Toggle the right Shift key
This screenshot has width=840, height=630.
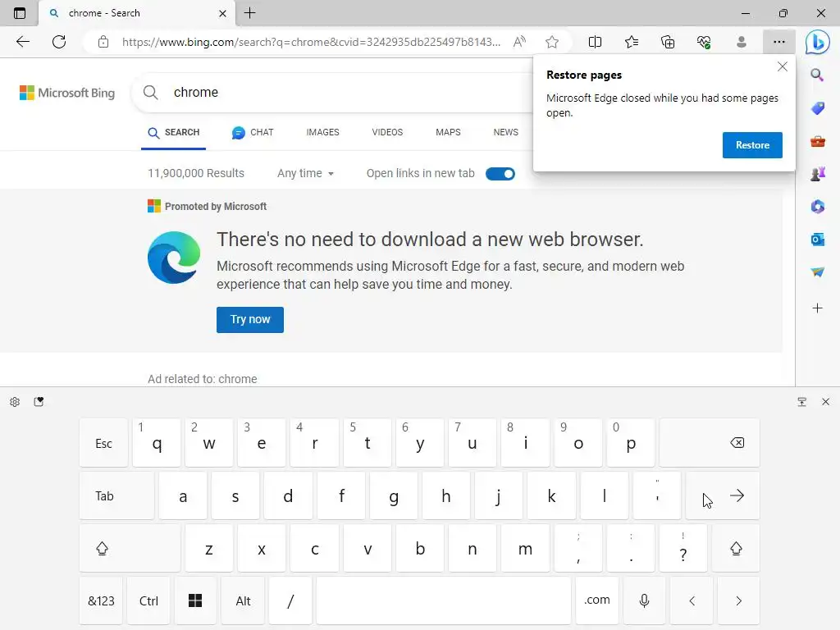[x=736, y=549]
